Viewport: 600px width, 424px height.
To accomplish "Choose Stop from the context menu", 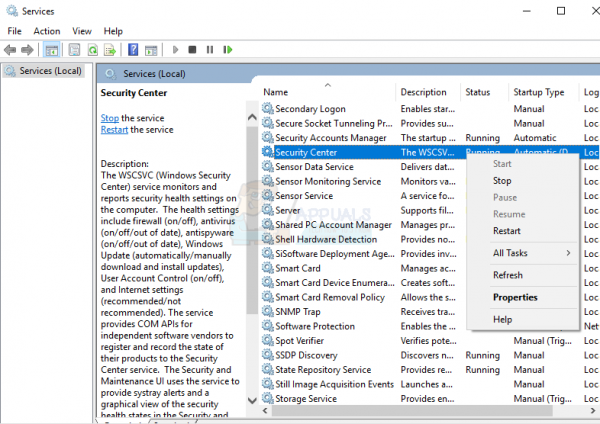I will pos(523,181).
